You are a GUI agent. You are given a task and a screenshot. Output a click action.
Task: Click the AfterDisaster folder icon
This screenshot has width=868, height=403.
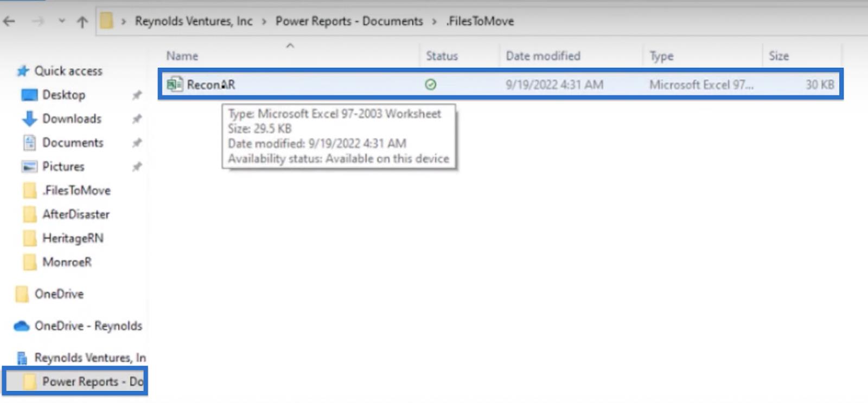click(30, 214)
